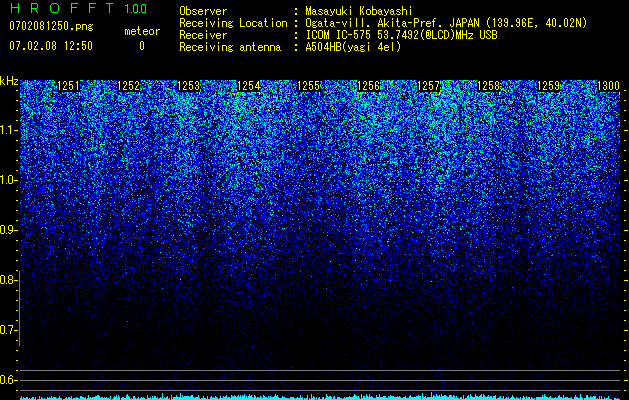Click the kHz axis unit label
629x400 pixels.
click(x=9, y=81)
